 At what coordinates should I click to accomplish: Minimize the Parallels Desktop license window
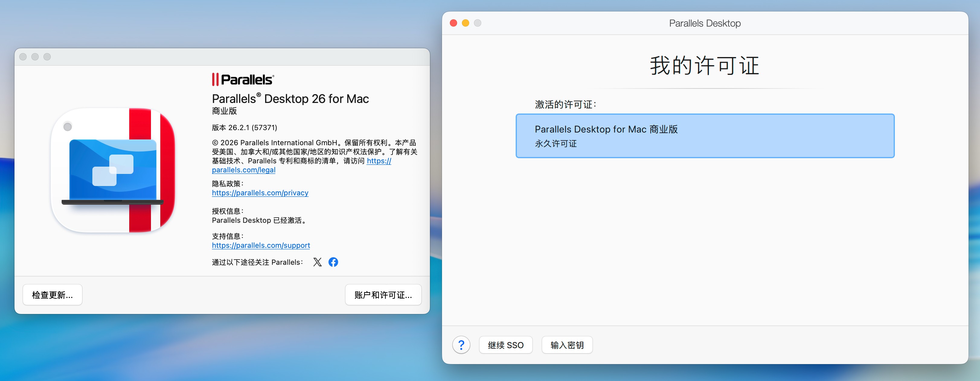click(465, 23)
